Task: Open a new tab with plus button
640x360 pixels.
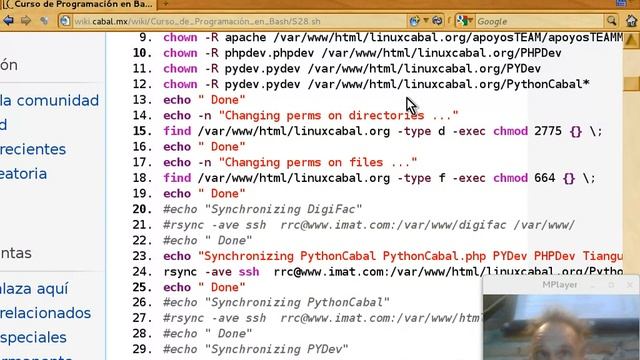Action: pyautogui.click(x=165, y=4)
